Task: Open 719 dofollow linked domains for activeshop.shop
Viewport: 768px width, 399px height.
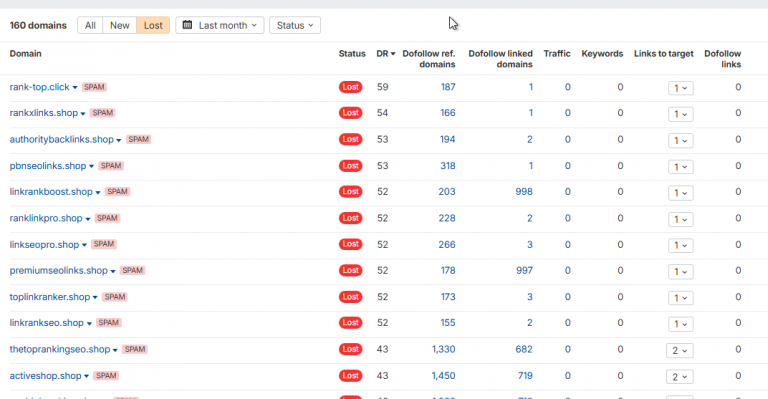Action: [x=526, y=376]
